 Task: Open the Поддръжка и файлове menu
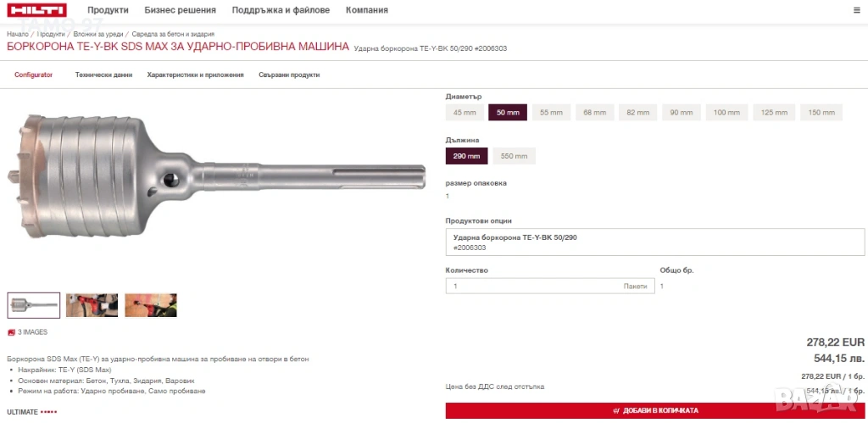281,10
